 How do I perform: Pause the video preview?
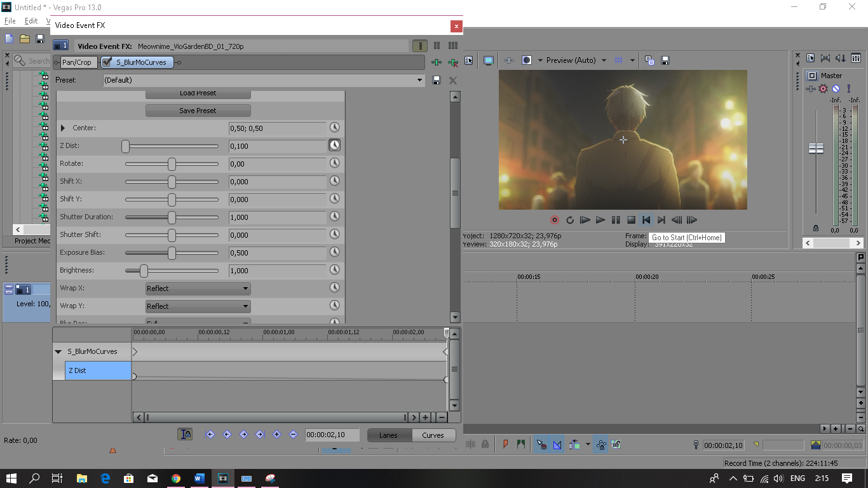point(616,220)
